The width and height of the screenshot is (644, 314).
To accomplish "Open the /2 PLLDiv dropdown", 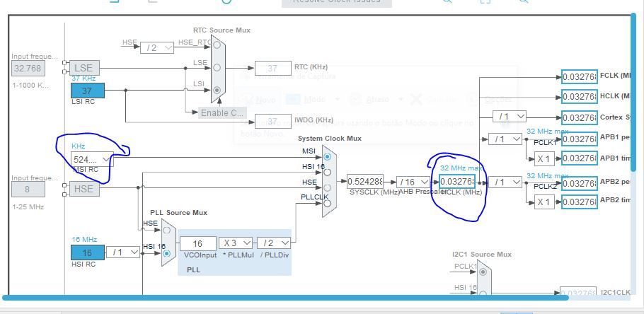I will (x=274, y=243).
